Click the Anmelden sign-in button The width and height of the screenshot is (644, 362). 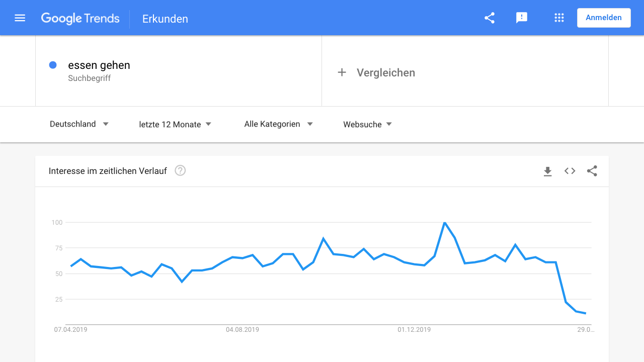[604, 18]
